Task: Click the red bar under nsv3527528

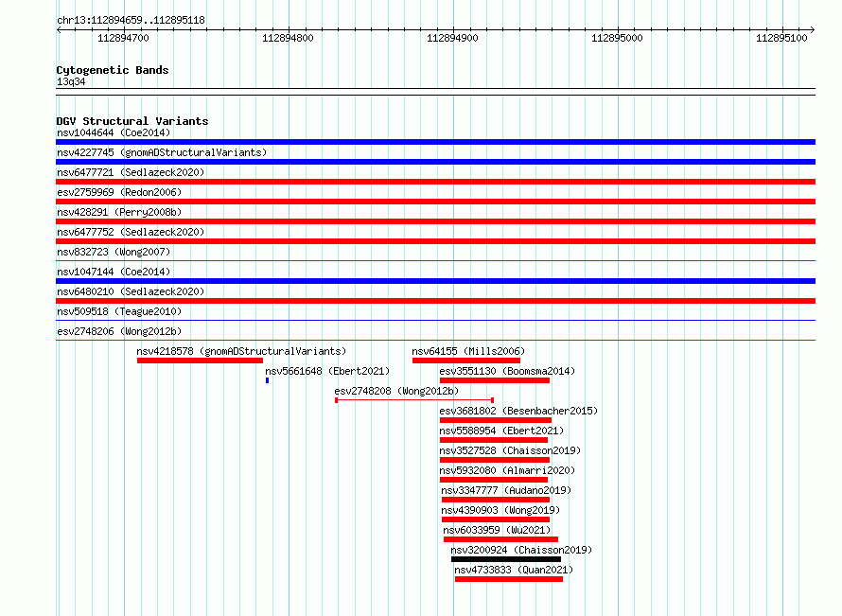Action: pyautogui.click(x=495, y=460)
